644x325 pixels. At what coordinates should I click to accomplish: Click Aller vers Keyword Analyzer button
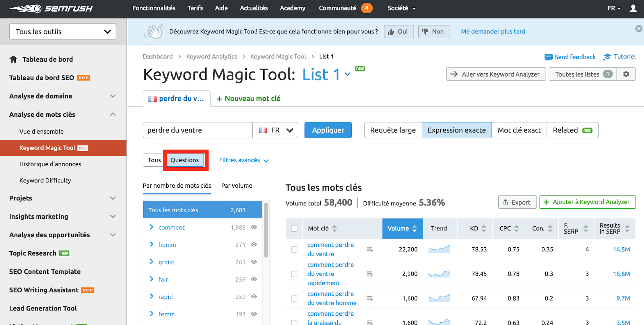tap(496, 74)
